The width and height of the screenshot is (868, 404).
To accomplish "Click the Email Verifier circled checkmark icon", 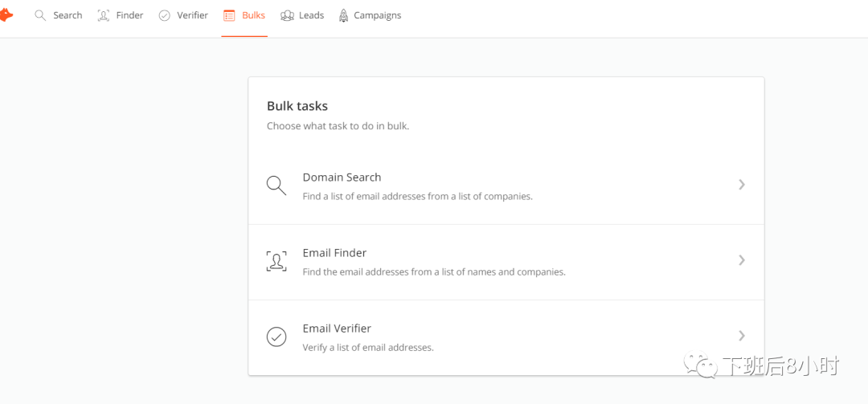I will pyautogui.click(x=276, y=337).
